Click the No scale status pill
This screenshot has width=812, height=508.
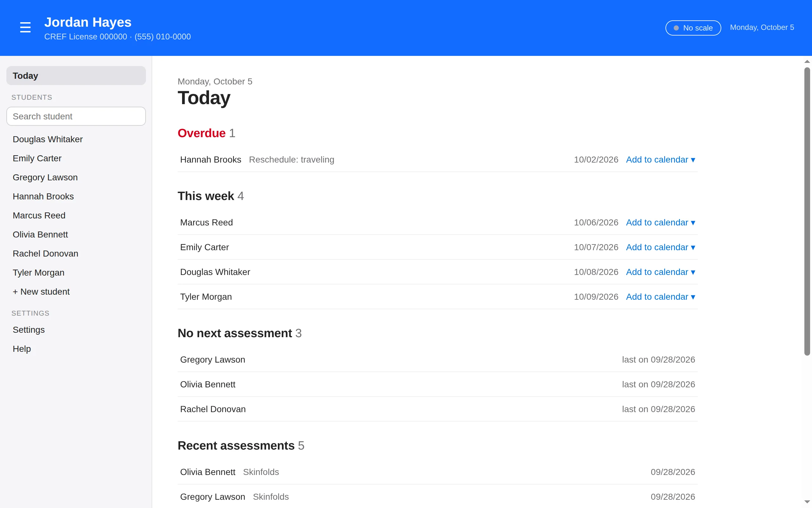693,28
